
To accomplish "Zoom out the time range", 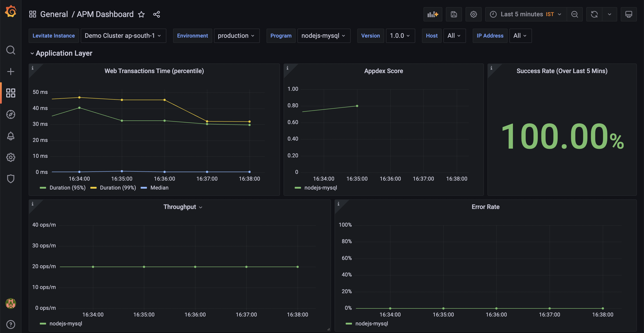I will pyautogui.click(x=574, y=14).
